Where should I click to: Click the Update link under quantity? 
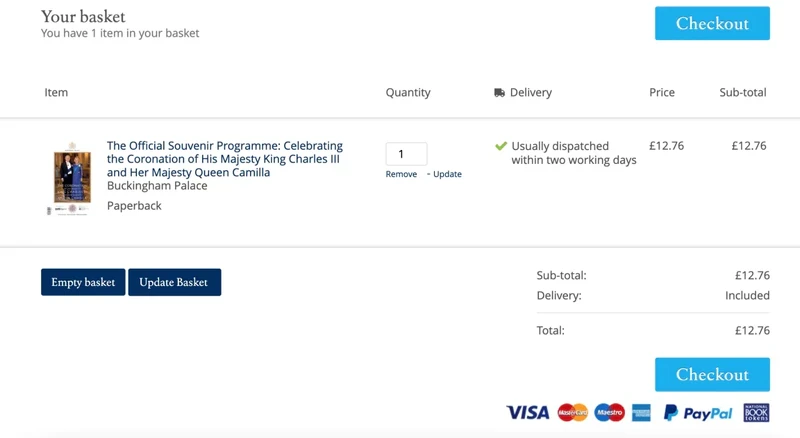[x=447, y=174]
